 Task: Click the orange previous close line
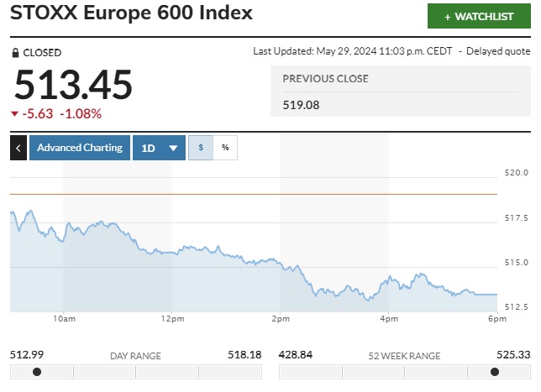coord(252,195)
